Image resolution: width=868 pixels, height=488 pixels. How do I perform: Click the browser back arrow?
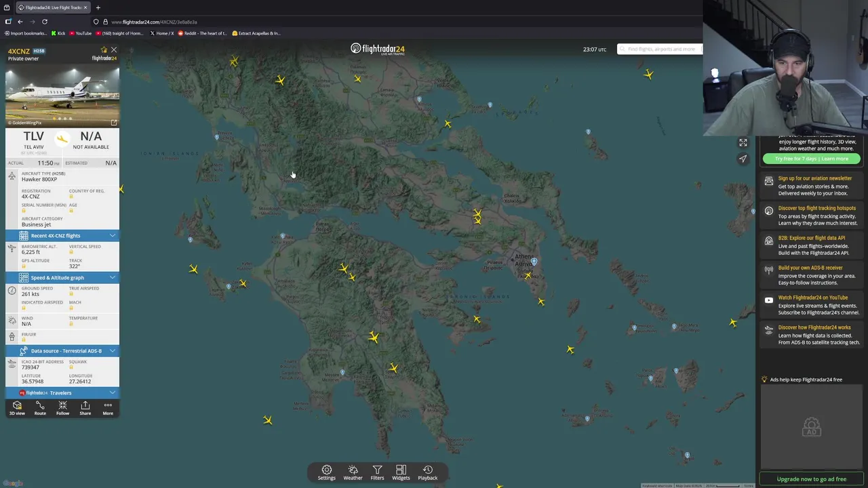20,22
